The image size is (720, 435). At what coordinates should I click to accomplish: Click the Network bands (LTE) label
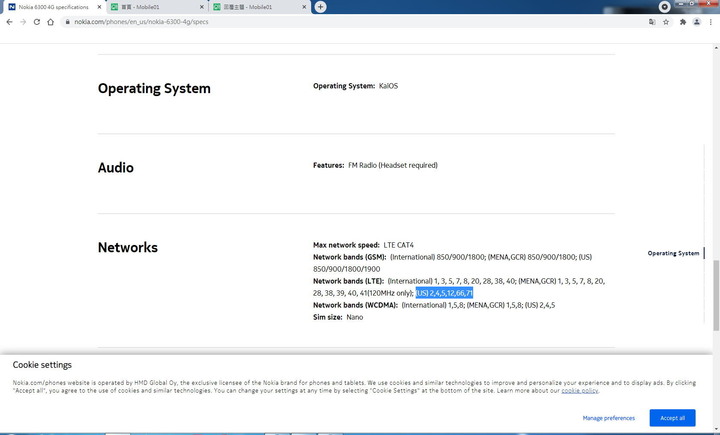pos(349,281)
